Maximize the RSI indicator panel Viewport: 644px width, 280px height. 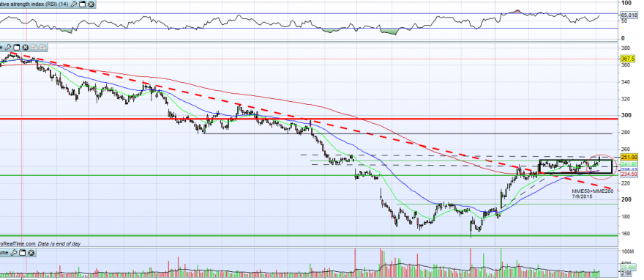tap(82, 4)
